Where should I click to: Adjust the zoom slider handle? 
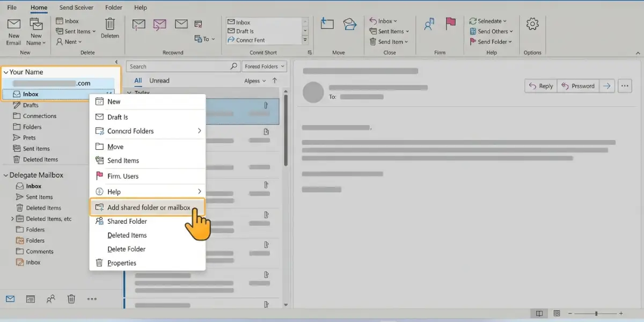(x=596, y=313)
